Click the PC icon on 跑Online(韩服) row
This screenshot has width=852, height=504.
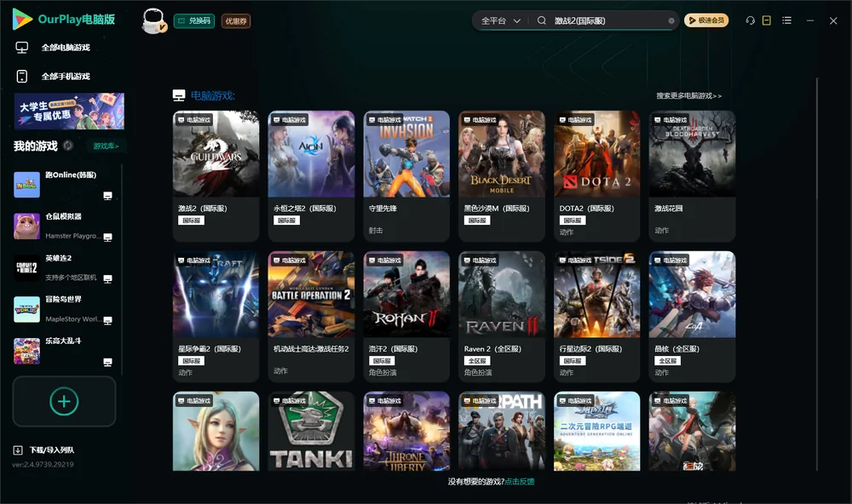click(x=107, y=196)
